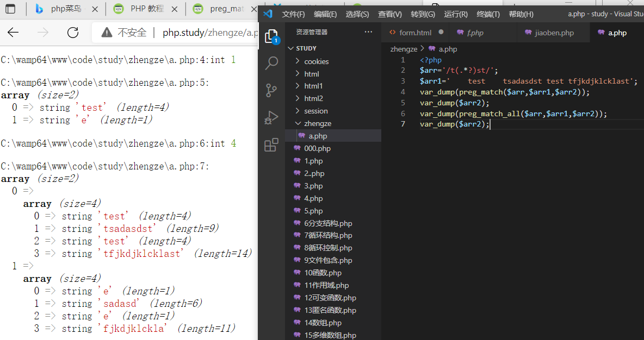
Task: Click the not-secure warning icon in the address bar
Action: pos(107,33)
